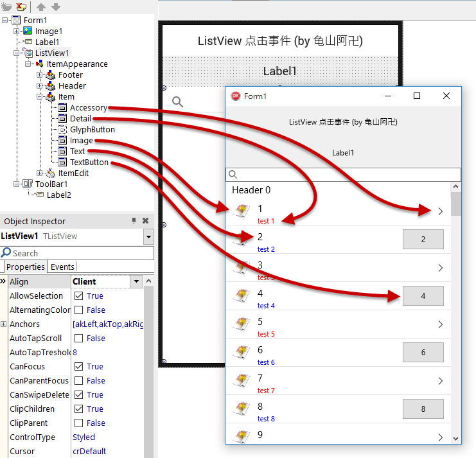Screen dimensions: 476x458
Task: Pin the Object Inspector panel
Action: [134, 221]
